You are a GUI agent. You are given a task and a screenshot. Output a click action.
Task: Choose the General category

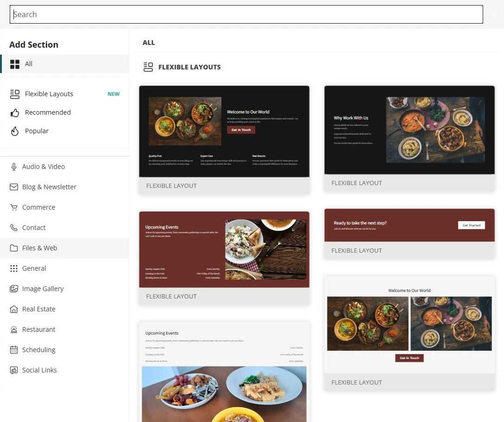pos(65,268)
